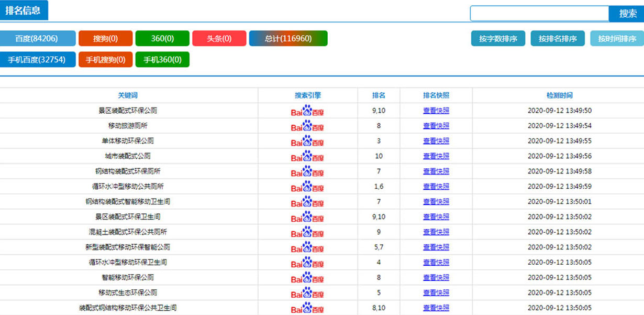Click Baidu logo in 移动式生态环保公厕 row
Image resolution: width=644 pixels, height=315 pixels.
(307, 293)
